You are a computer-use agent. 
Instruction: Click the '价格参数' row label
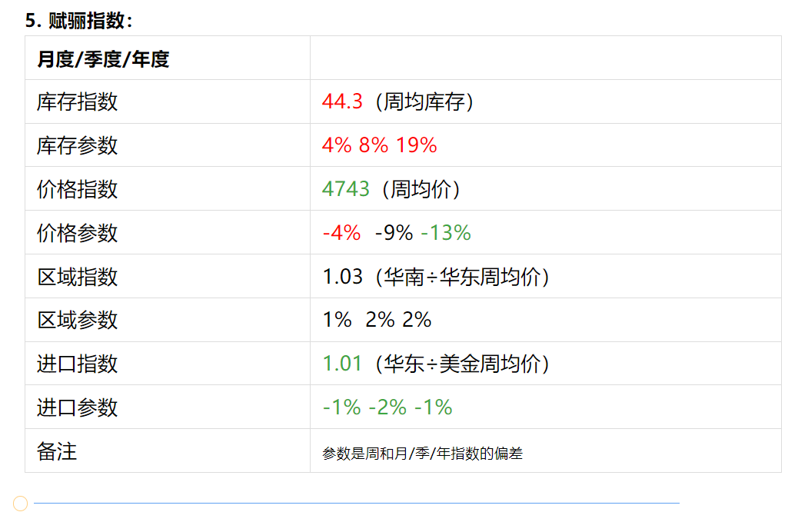[78, 233]
